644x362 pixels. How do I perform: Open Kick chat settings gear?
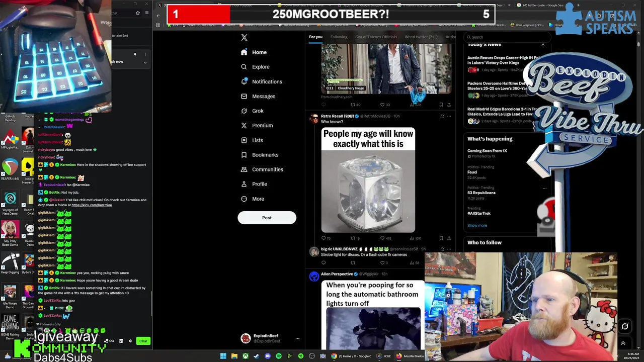pyautogui.click(x=130, y=341)
